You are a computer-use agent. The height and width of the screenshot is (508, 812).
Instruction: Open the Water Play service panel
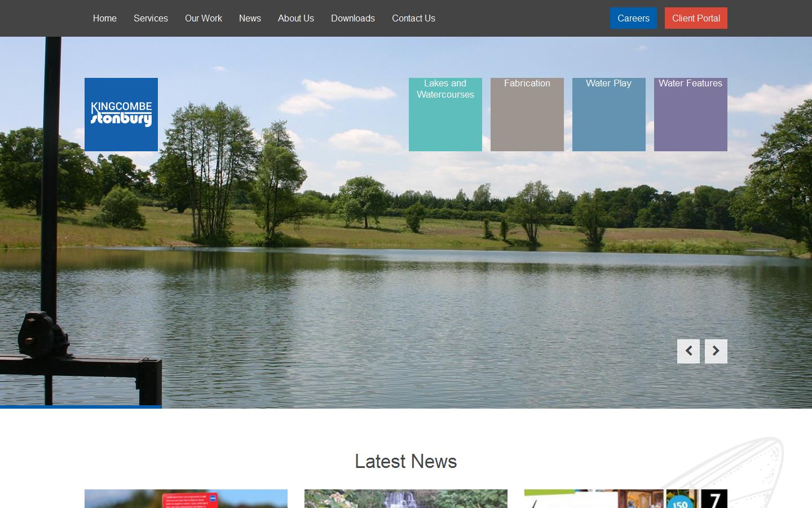pyautogui.click(x=608, y=114)
